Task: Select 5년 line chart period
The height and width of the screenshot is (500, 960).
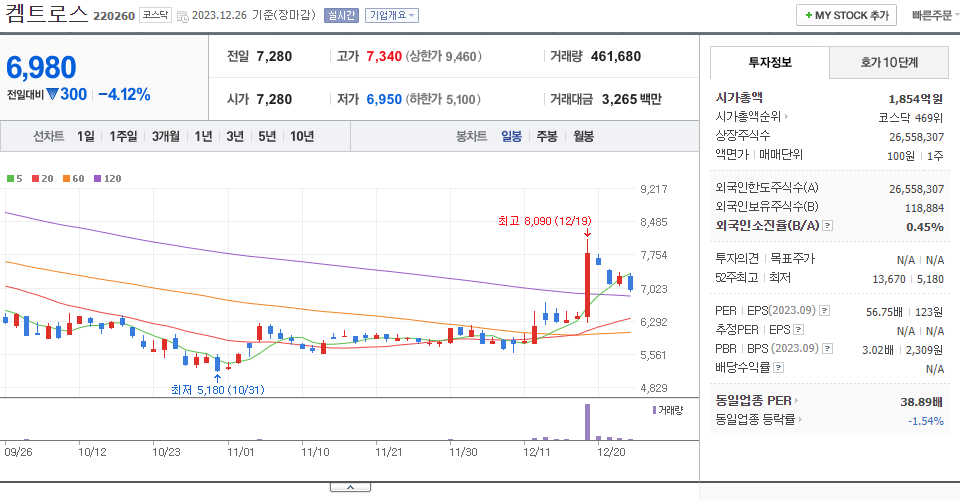Action: click(267, 136)
